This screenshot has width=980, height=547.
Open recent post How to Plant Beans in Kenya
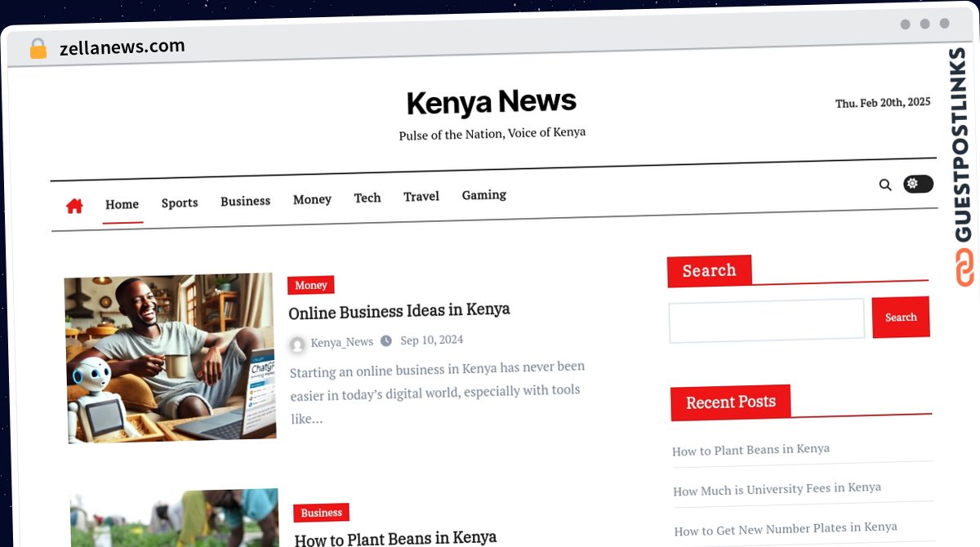click(x=751, y=450)
